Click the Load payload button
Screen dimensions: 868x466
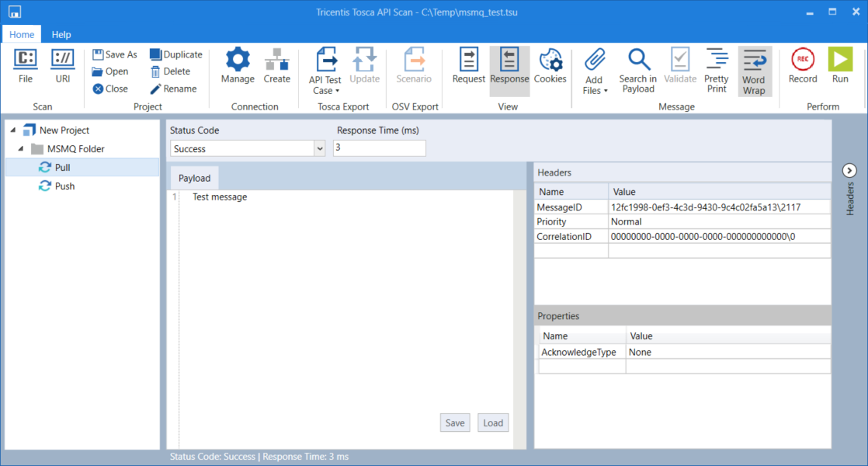(493, 423)
